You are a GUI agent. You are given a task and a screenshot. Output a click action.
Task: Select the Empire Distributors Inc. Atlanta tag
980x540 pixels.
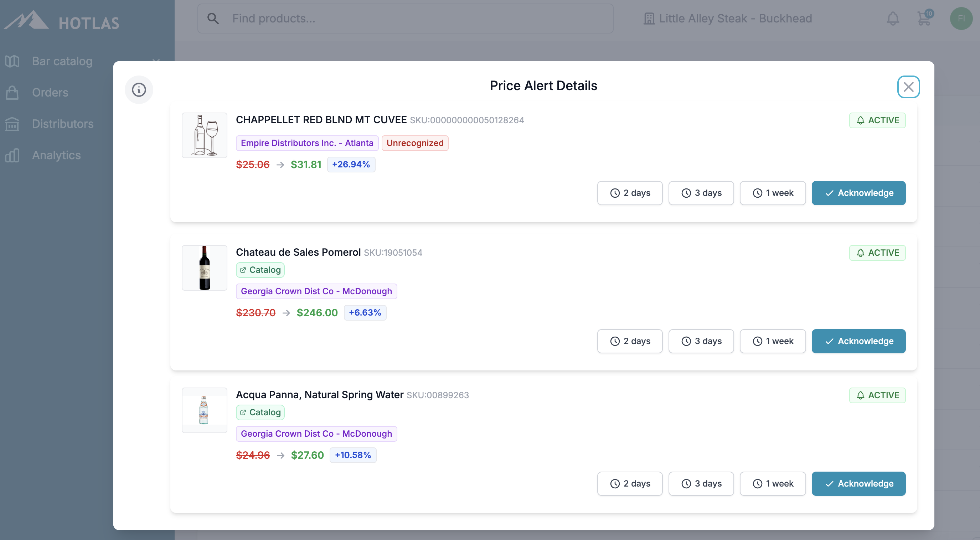point(306,143)
